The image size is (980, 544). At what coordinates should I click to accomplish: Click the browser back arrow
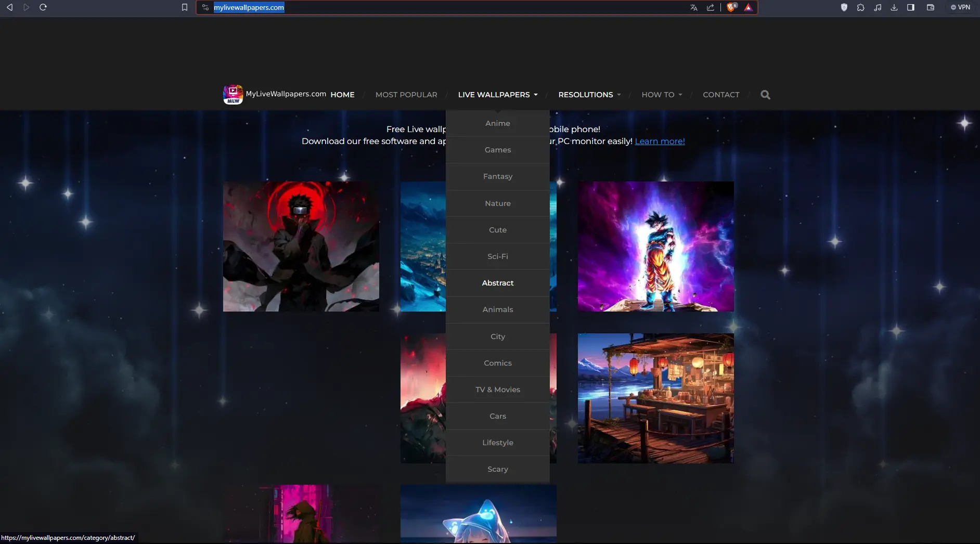[9, 7]
